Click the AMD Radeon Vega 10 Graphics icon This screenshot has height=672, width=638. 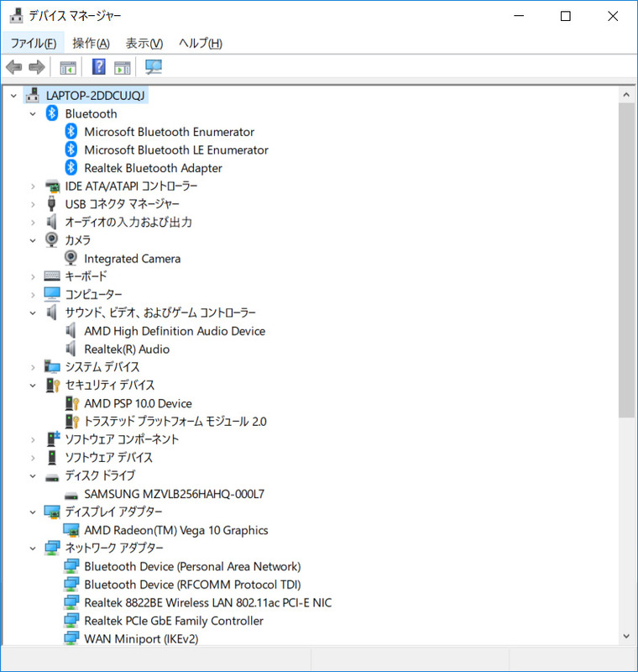[71, 530]
